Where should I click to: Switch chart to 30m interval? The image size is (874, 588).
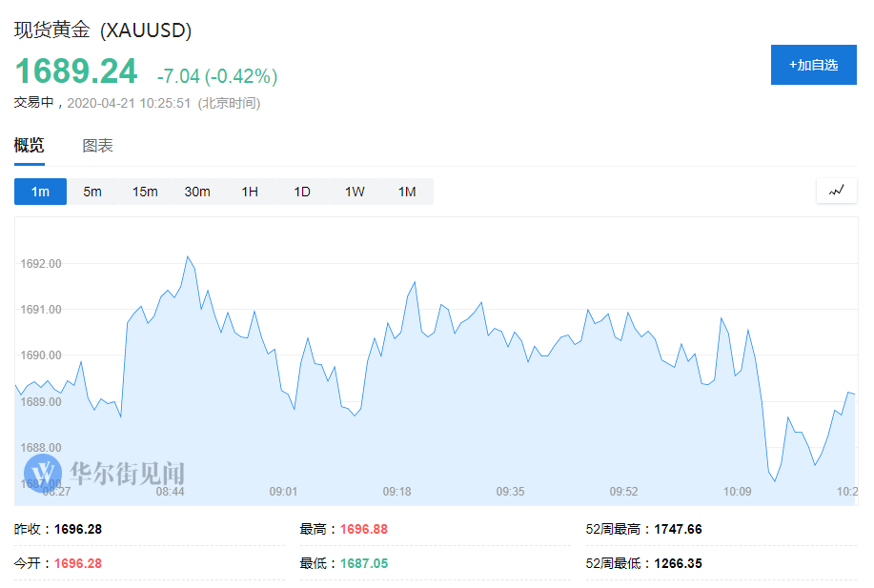pos(197,192)
